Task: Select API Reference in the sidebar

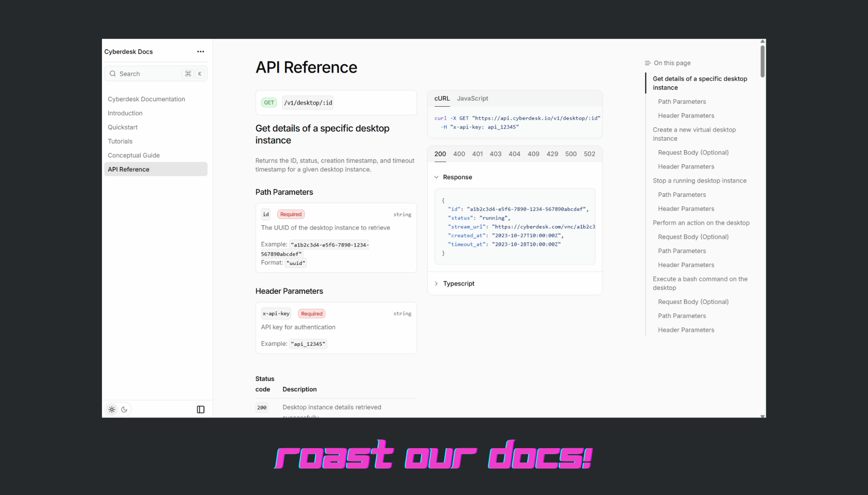Action: [156, 169]
